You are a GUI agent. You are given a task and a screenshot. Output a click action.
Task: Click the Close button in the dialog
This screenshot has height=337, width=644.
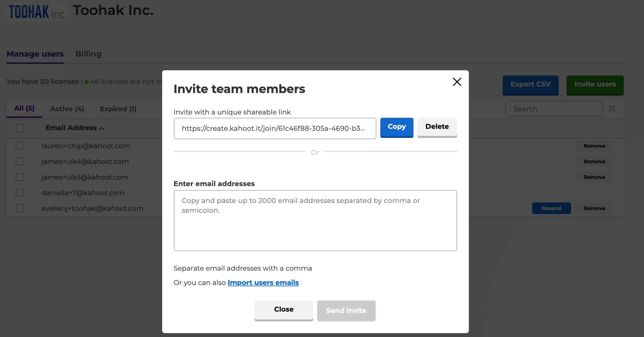click(x=284, y=310)
